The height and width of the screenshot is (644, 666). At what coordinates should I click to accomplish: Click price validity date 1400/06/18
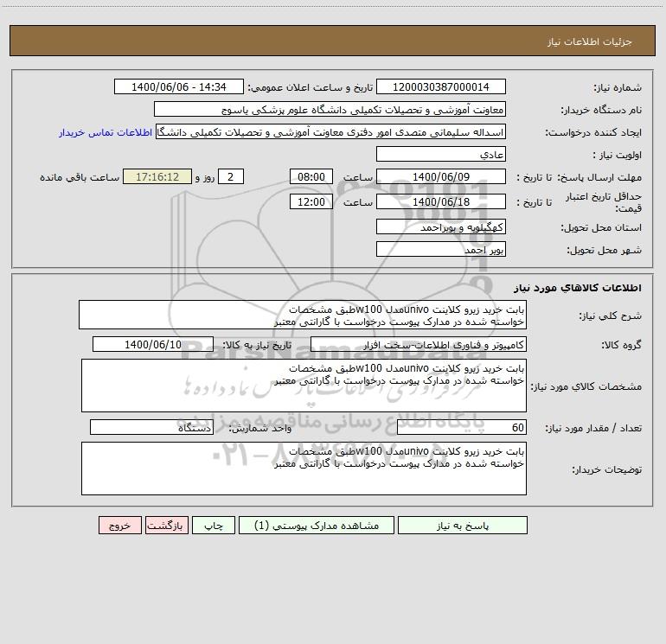click(x=441, y=201)
